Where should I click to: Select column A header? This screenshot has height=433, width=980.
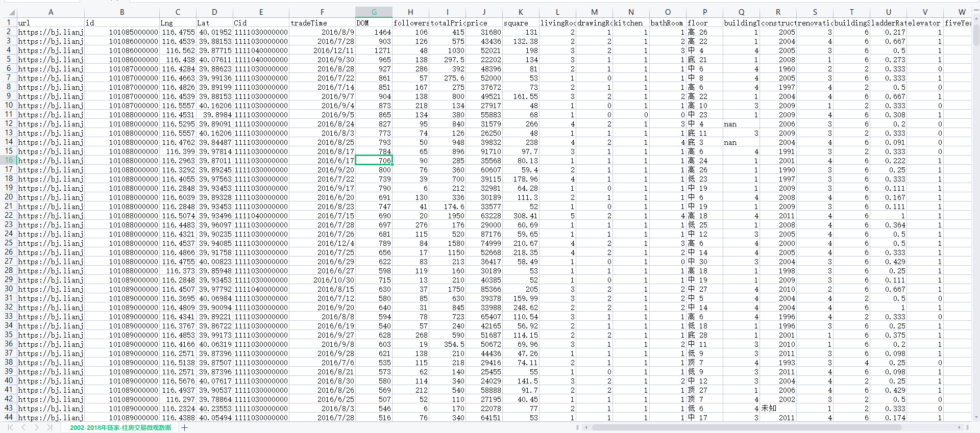click(51, 12)
